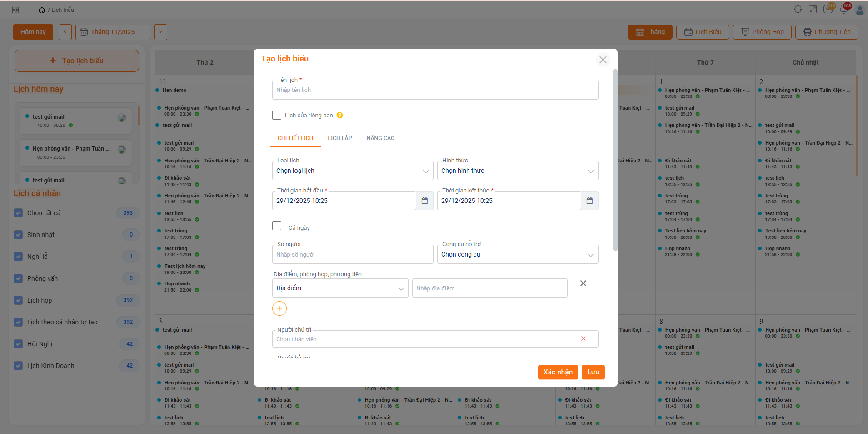The image size is (868, 434).
Task: Click the refresh icon in top bar
Action: (798, 10)
